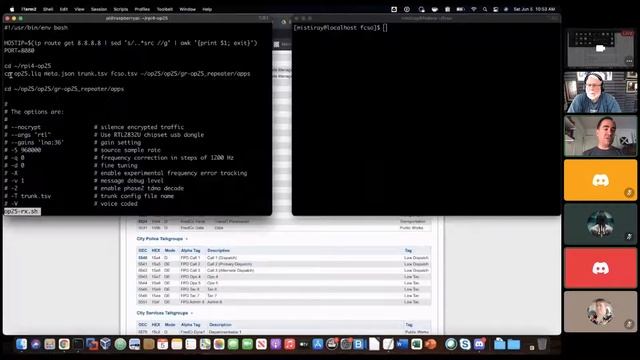640x360 pixels.
Task: Open the iTerm2 application menu
Action: click(29, 9)
